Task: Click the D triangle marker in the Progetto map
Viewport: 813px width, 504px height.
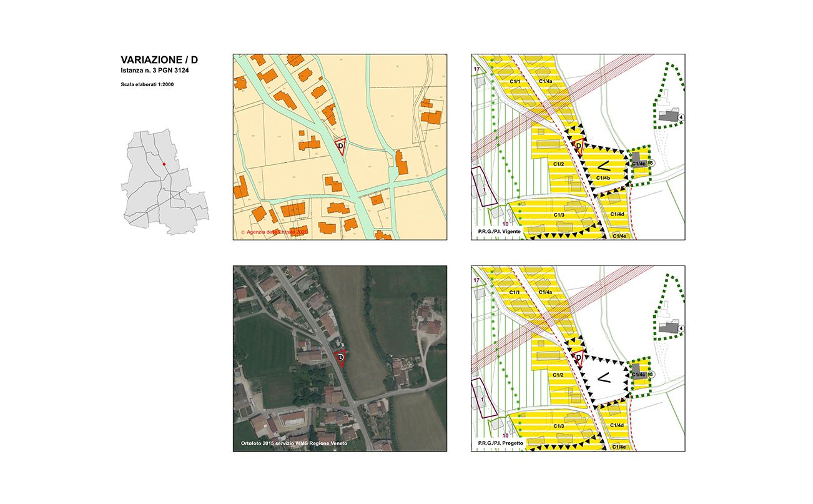Action: pos(578,358)
